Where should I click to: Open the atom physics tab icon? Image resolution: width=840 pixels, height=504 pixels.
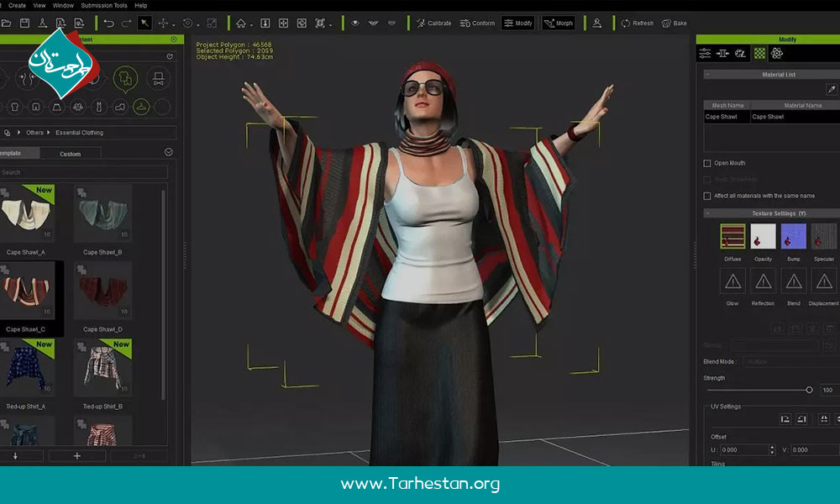(777, 53)
